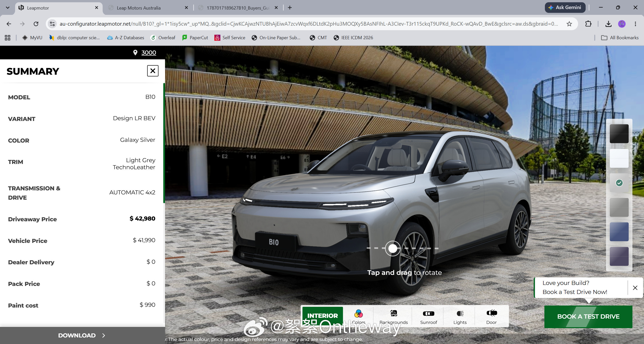644x344 pixels.
Task: Go back to the previous page
Action: pos(9,24)
